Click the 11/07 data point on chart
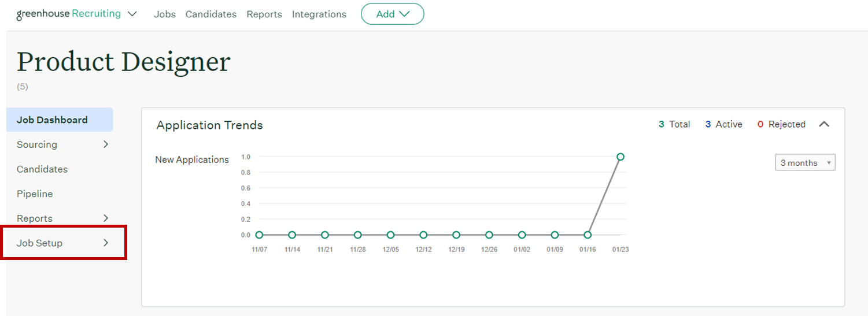Image resolution: width=868 pixels, height=316 pixels. 259,235
